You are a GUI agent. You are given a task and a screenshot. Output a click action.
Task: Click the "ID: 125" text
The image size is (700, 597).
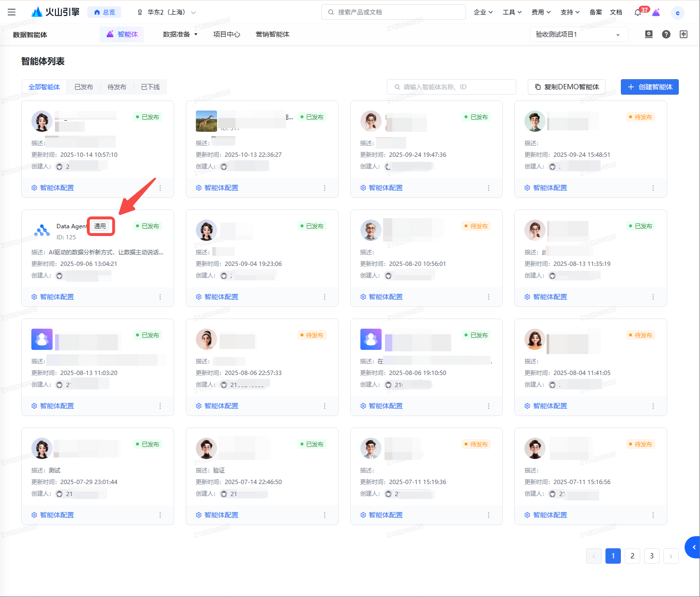[66, 237]
